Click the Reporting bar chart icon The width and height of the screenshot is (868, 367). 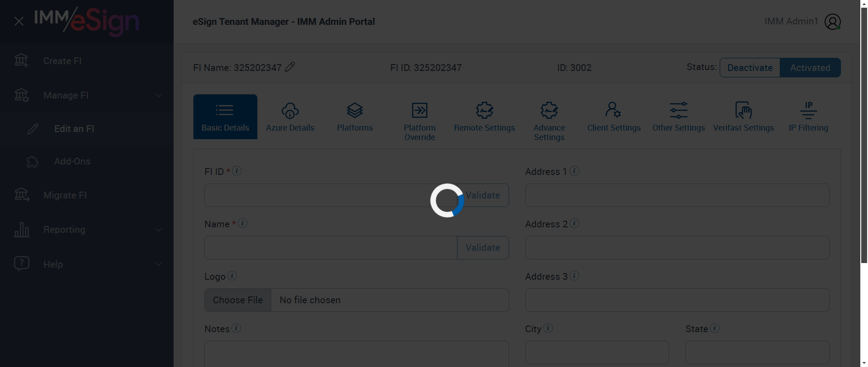(x=22, y=230)
